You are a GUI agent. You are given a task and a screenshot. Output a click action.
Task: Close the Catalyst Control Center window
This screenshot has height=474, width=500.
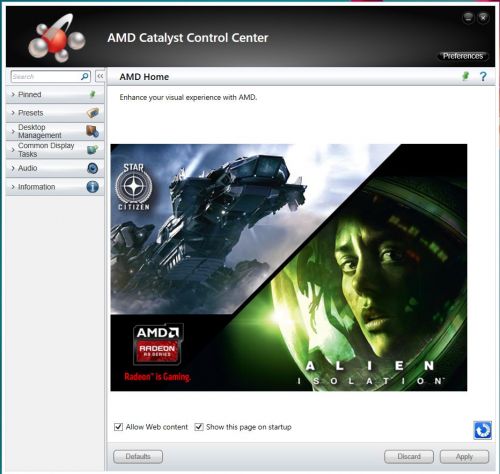[483, 17]
